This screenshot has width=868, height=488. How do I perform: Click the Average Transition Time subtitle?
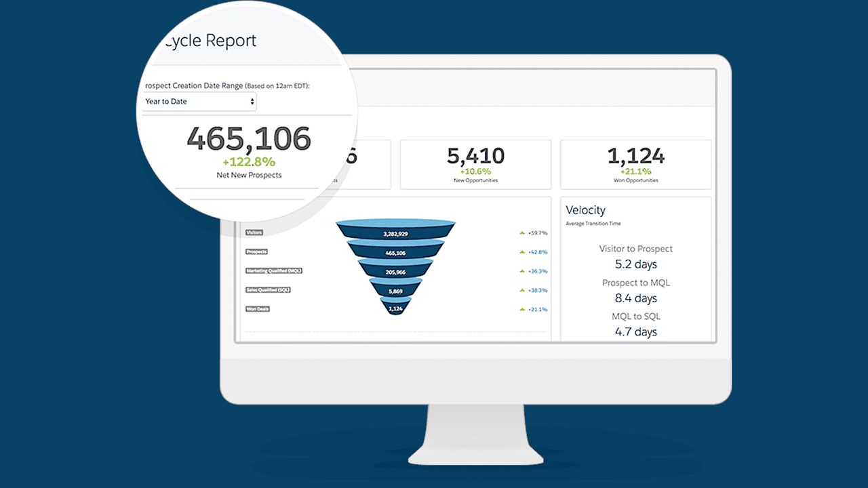tap(593, 224)
